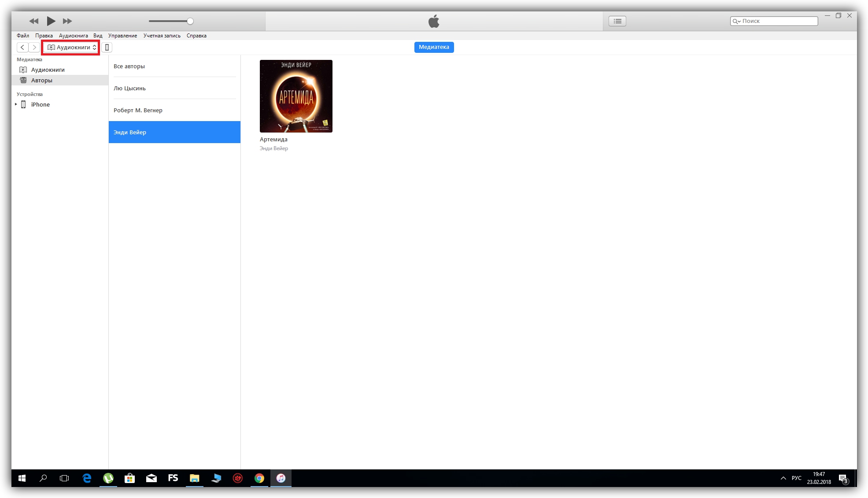This screenshot has width=868, height=498.
Task: Start playback with the Play button
Action: (51, 21)
